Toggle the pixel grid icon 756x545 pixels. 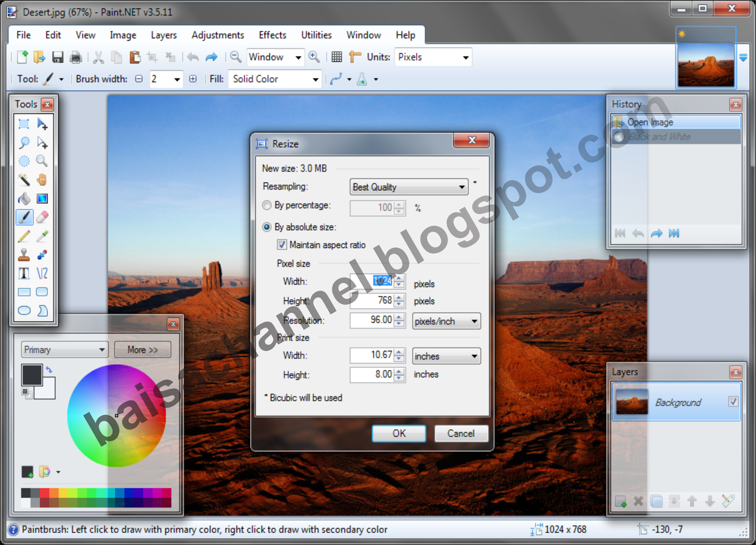tap(336, 57)
